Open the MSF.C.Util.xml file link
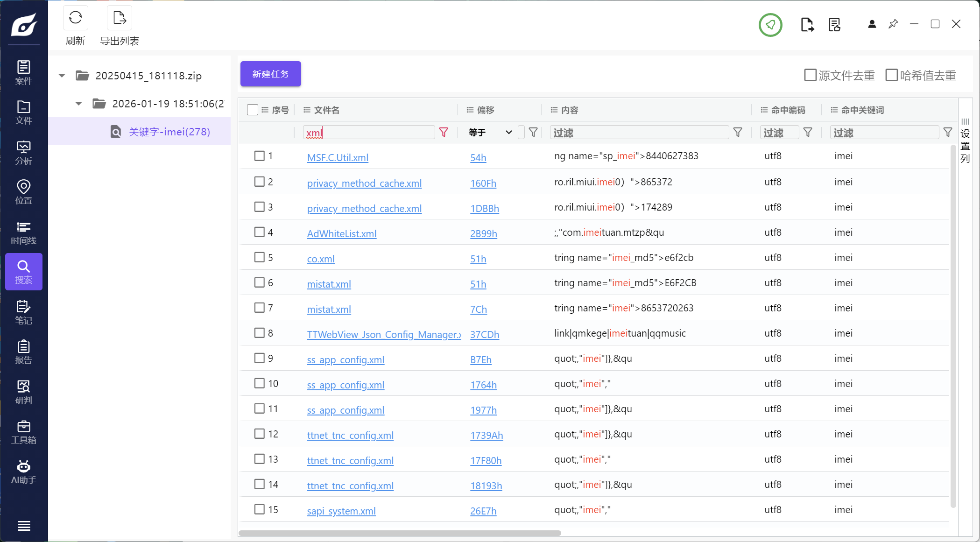The height and width of the screenshot is (542, 980). [337, 158]
